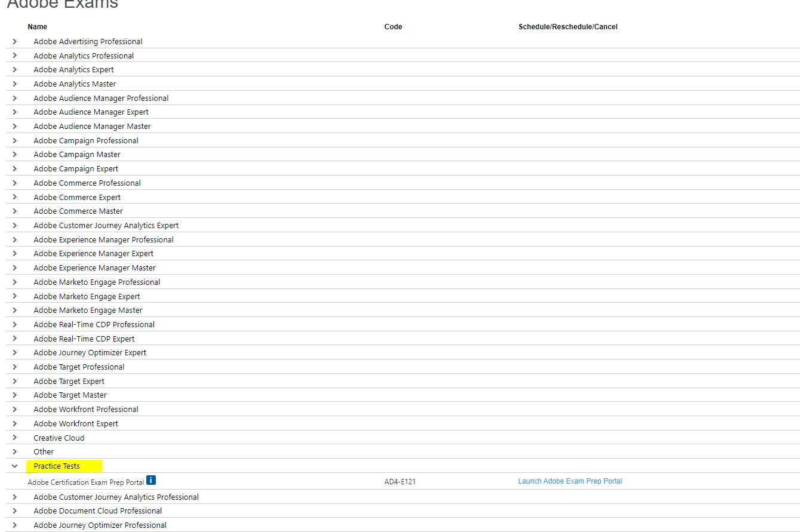
Task: Expand Adobe Marketo Engage Expert chevron
Action: 15,296
